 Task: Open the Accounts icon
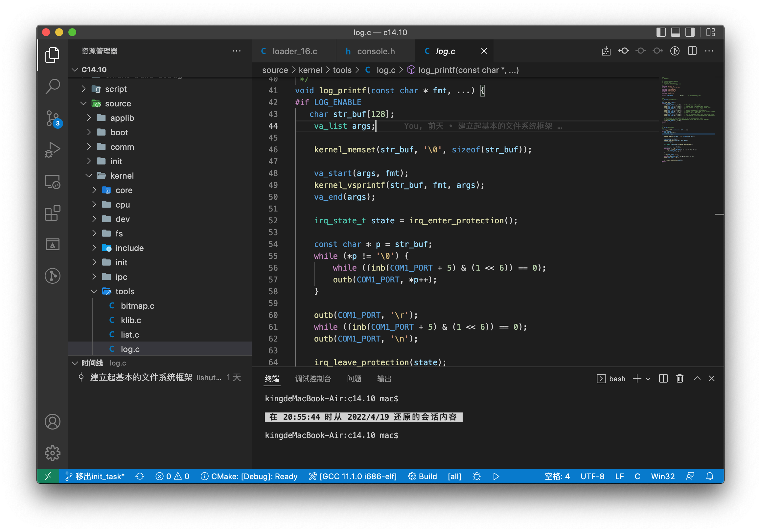pos(52,422)
